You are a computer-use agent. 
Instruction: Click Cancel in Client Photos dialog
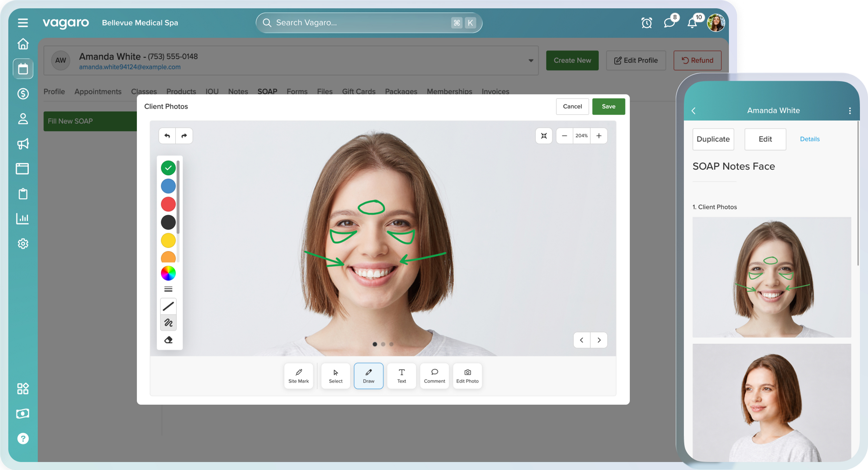point(573,106)
